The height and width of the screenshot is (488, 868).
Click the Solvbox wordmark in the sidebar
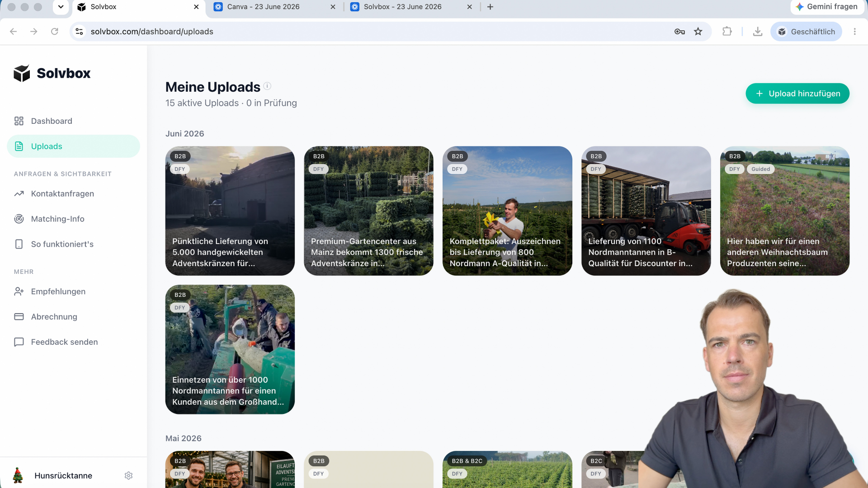point(64,73)
